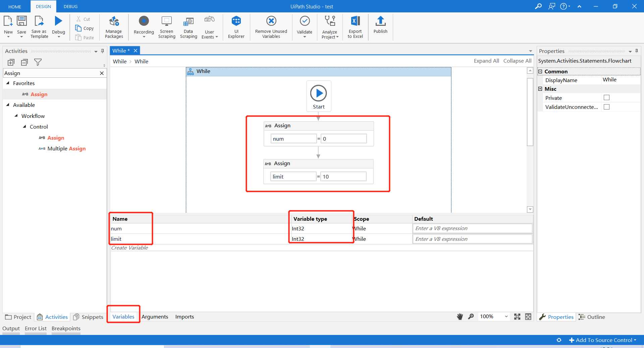
Task: Launch Screen Scraping tool
Action: pos(167,27)
